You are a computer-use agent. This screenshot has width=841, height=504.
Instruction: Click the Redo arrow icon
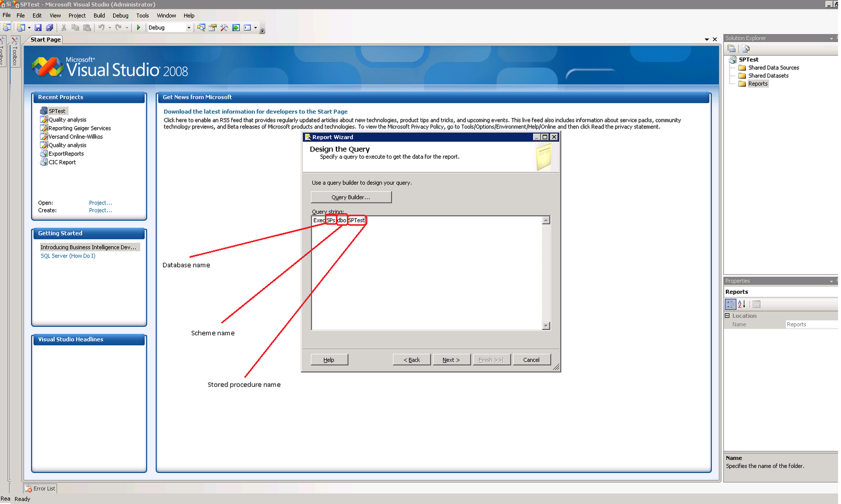(118, 28)
